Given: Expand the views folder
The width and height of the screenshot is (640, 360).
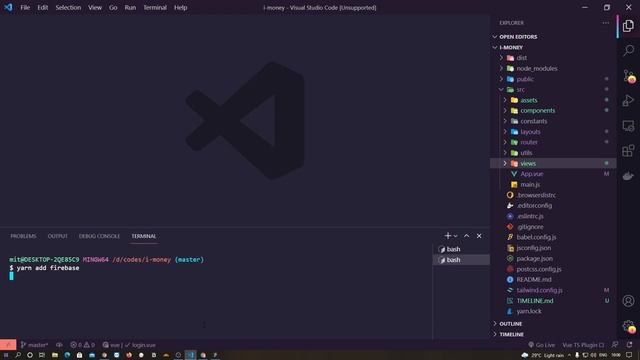Looking at the screenshot, I should (553, 163).
